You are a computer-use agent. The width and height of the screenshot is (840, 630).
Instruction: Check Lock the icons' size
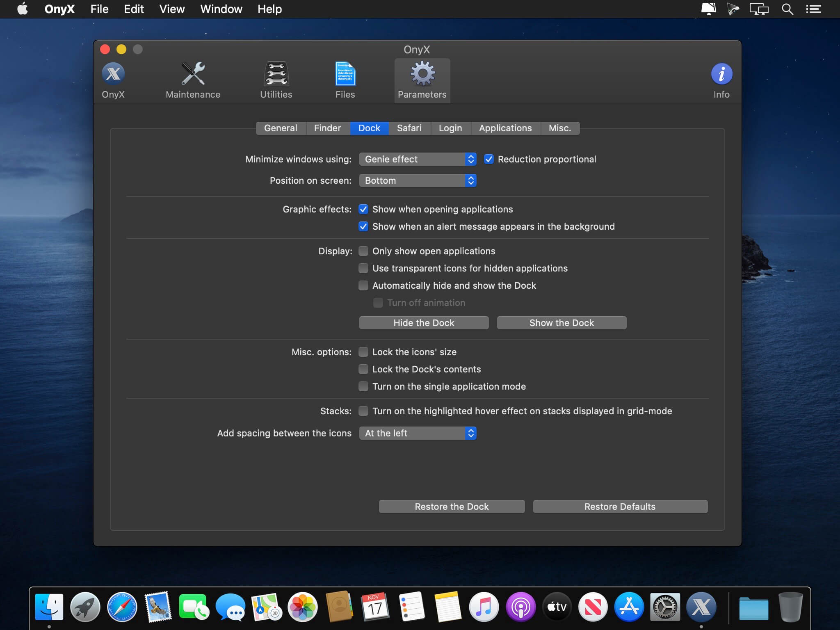point(363,352)
